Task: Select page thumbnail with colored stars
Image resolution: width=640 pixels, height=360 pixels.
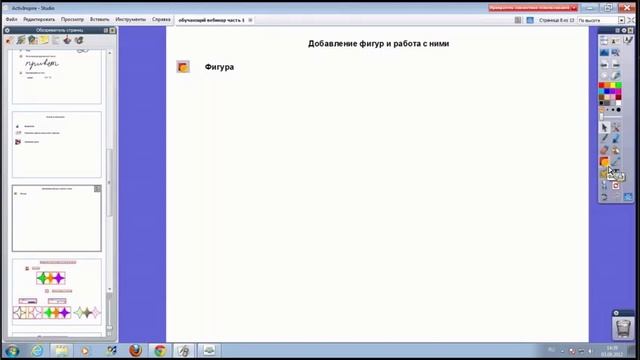Action: [57, 292]
